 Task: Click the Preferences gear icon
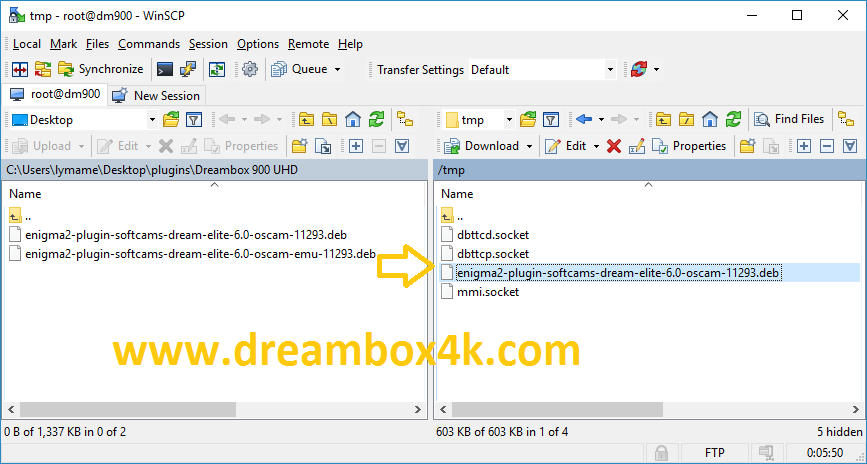coord(250,70)
